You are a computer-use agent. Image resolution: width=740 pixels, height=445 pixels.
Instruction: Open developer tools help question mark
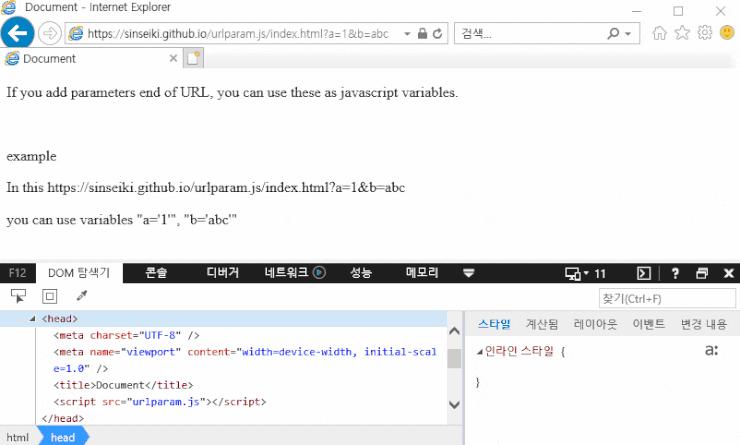coord(675,273)
